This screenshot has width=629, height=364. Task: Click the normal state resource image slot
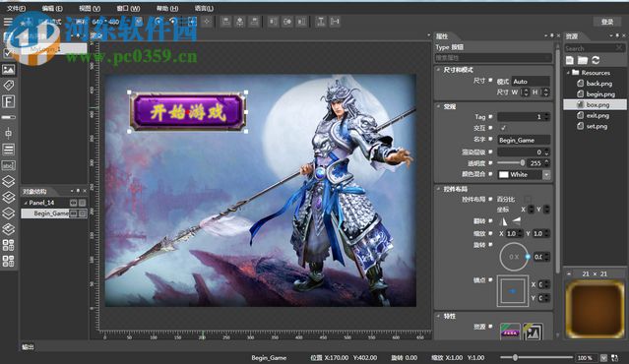[510, 332]
